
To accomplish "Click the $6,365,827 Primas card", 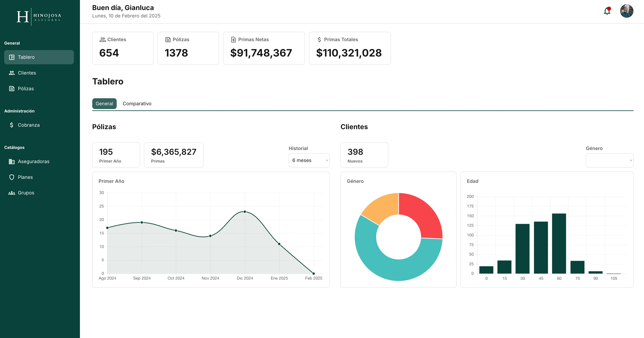I will [174, 155].
